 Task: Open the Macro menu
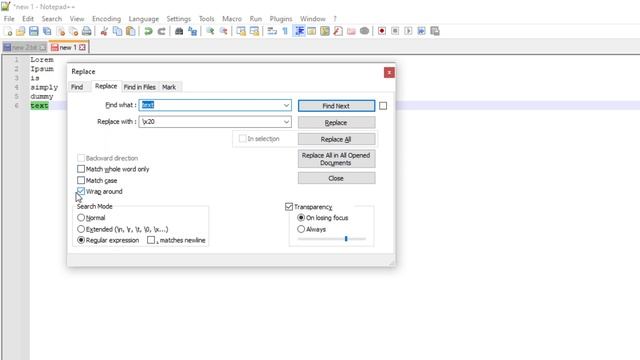(232, 19)
